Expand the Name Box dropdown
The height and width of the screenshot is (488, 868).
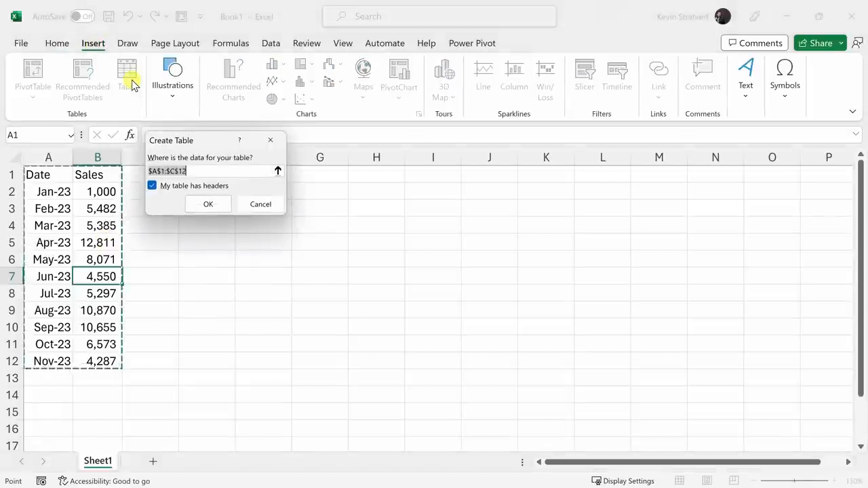(x=71, y=135)
